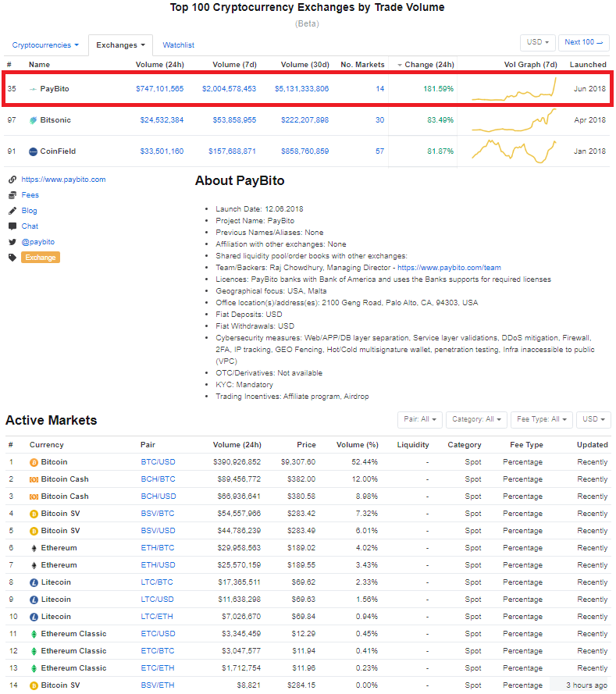Screen dimensions: 616x694
Task: Click the CoinField 7d volume graph
Action: pyautogui.click(x=515, y=151)
